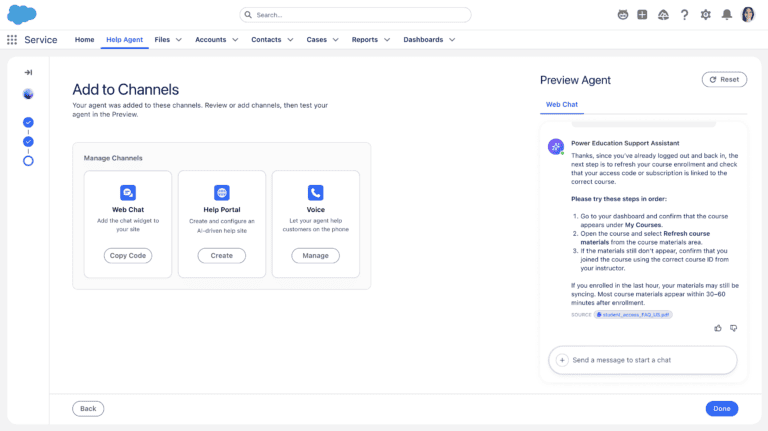Viewport: 768px width, 431px height.
Task: Click Create under Help Portal
Action: (222, 256)
